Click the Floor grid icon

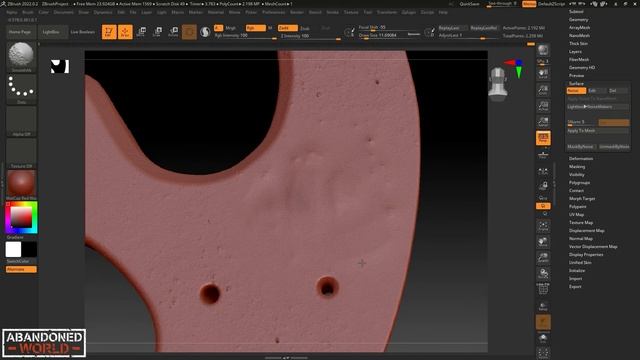[543, 155]
